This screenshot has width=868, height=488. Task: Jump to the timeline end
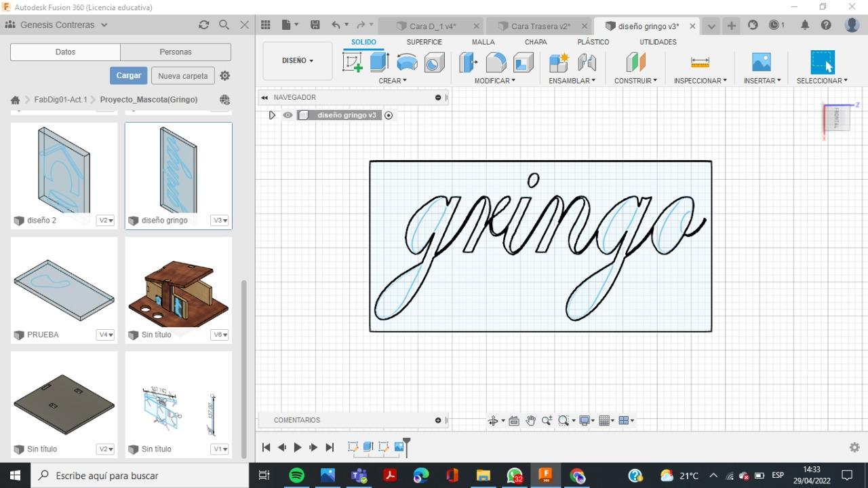(x=330, y=447)
